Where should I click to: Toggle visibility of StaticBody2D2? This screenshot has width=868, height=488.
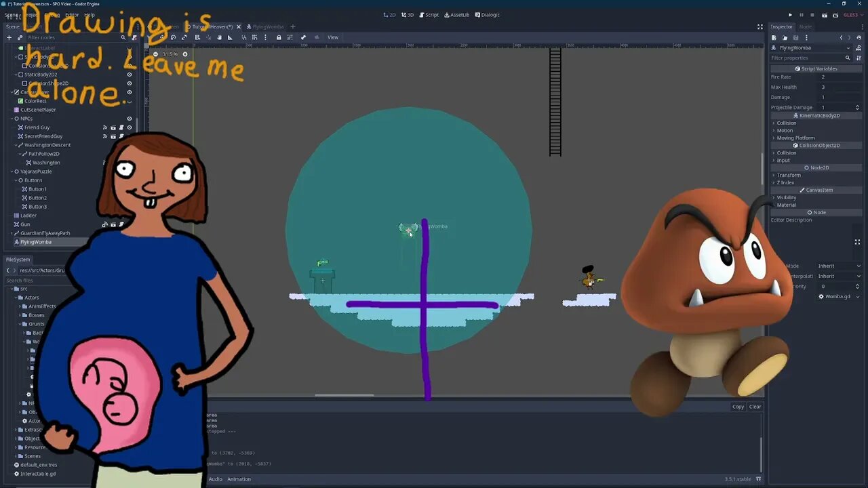[130, 75]
